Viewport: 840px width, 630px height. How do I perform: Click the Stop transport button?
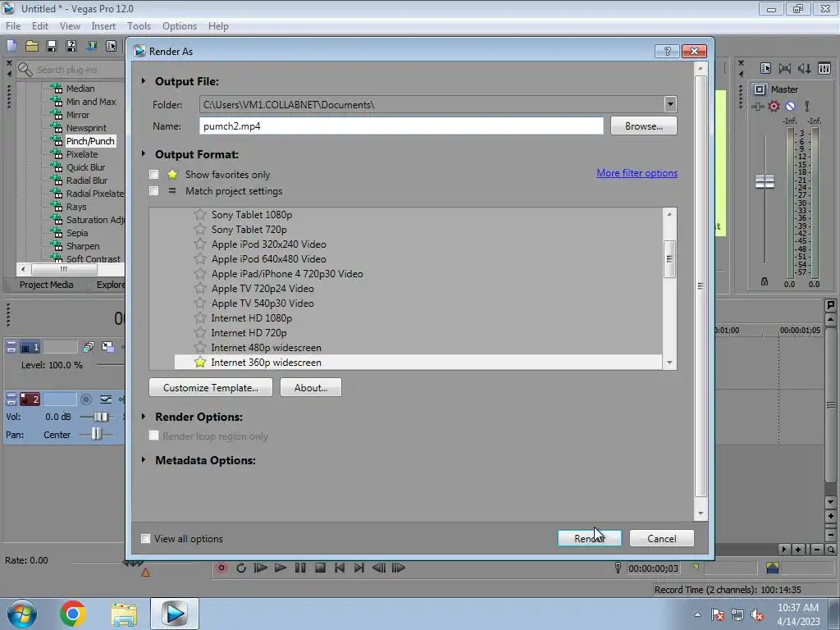click(320, 568)
